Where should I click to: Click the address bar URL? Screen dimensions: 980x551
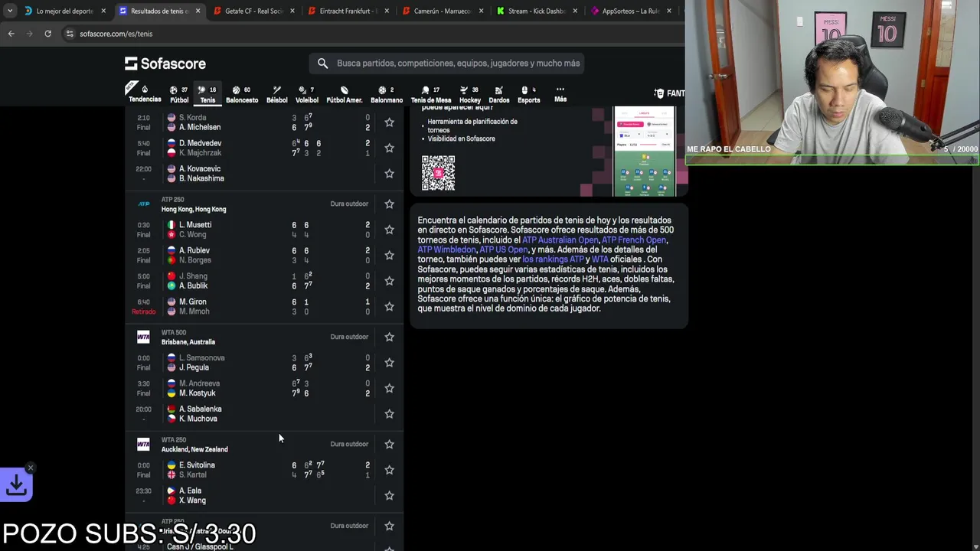tap(116, 34)
